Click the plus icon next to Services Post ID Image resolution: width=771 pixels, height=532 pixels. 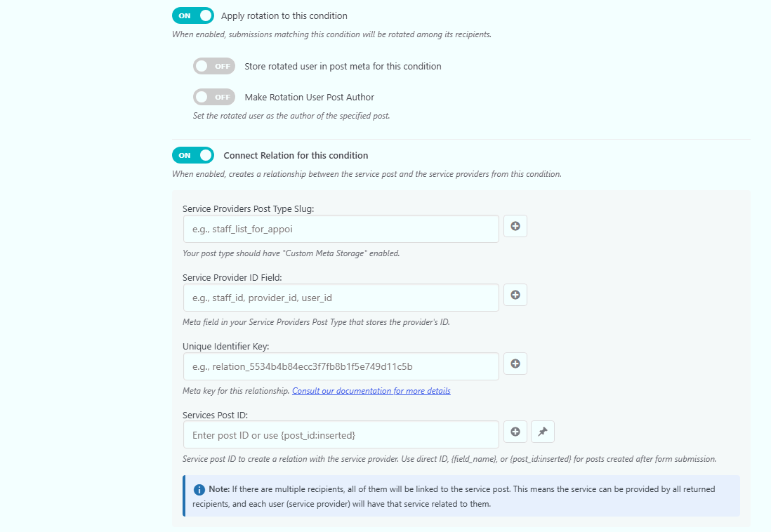pos(515,432)
